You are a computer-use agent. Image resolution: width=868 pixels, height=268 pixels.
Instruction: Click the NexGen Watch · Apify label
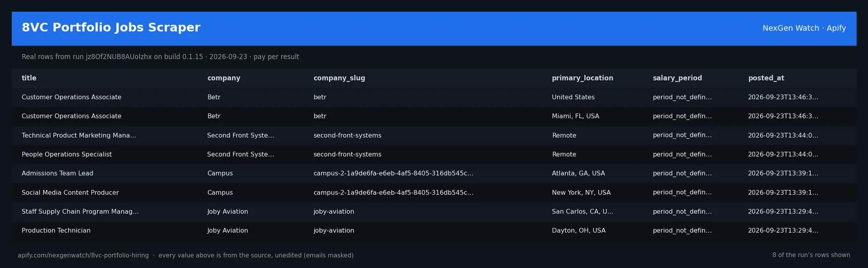804,28
